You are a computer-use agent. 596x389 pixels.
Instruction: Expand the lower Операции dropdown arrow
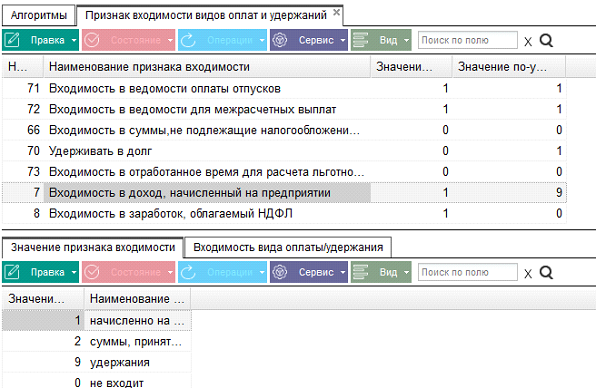262,272
